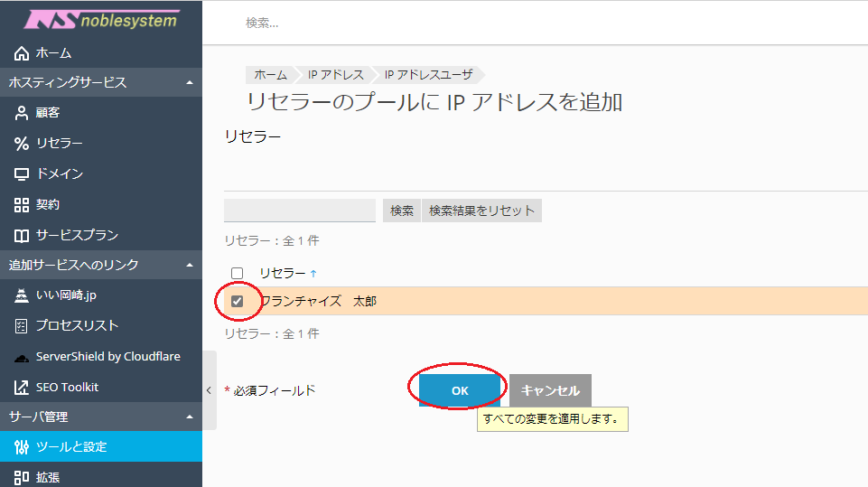Open the Subscriptions grid icon
Viewport: 868px width, 487px height.
[x=22, y=205]
